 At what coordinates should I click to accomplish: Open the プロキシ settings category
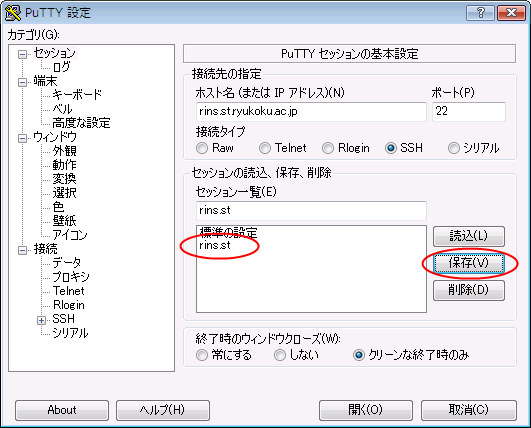coord(71,277)
